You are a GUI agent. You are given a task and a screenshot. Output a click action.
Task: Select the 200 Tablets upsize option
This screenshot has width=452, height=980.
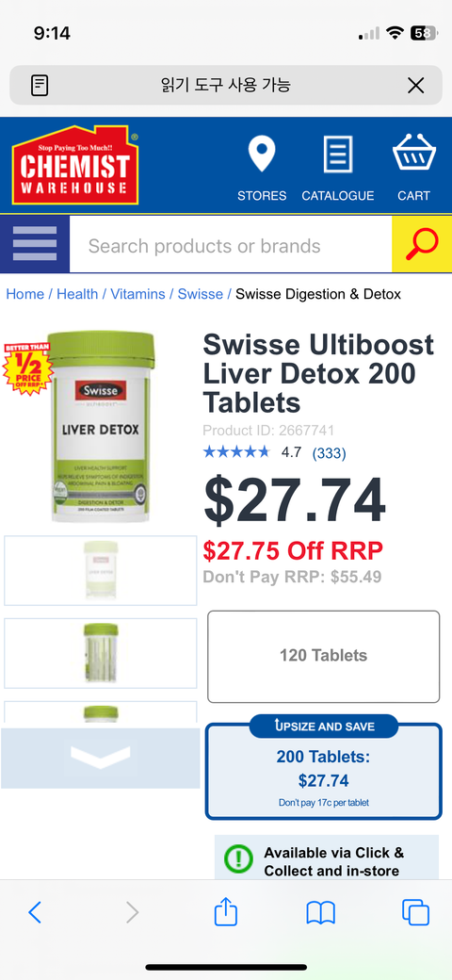click(323, 771)
